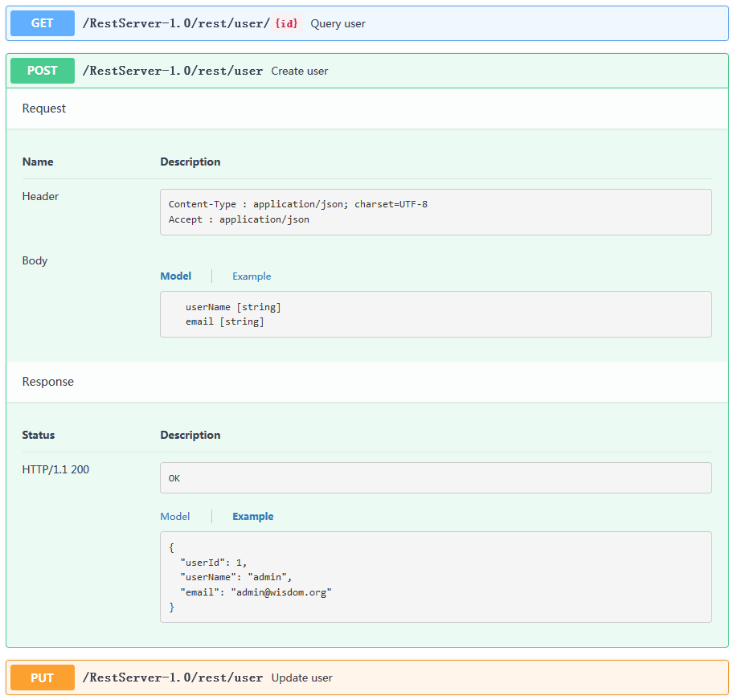
Task: Switch to Model tab under response 200
Action: click(x=175, y=516)
